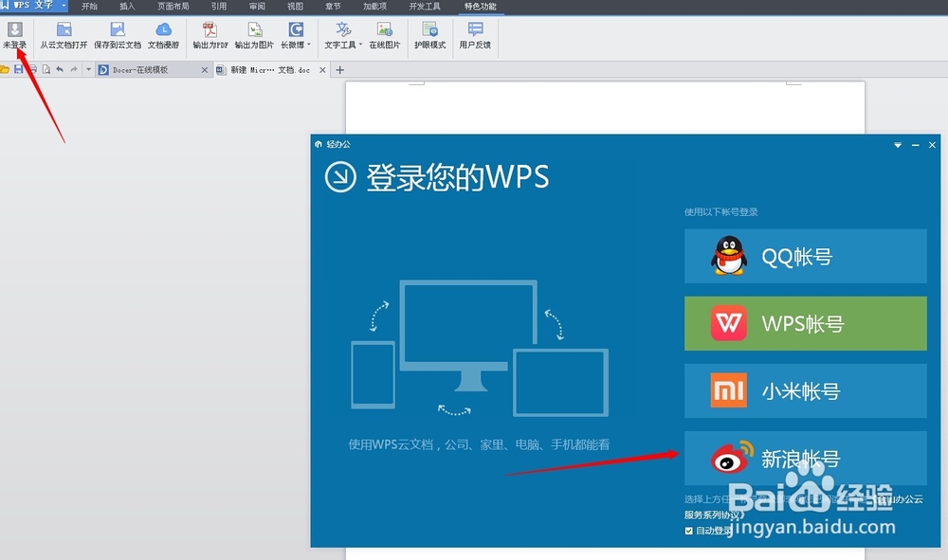The width and height of the screenshot is (948, 560).
Task: Launch 文档漫游 cloud icon
Action: point(163,36)
